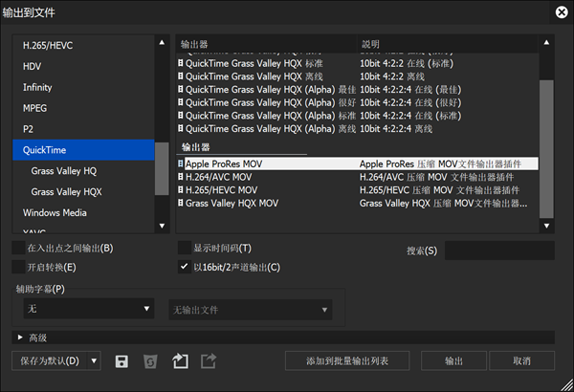Click film icon beside H.264/AVC MOV

(181, 177)
